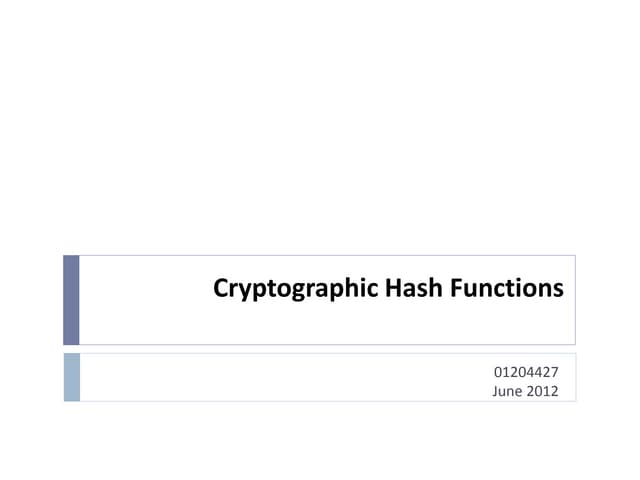
Task: Click the year "2012" in the subtitle
Action: 543,390
